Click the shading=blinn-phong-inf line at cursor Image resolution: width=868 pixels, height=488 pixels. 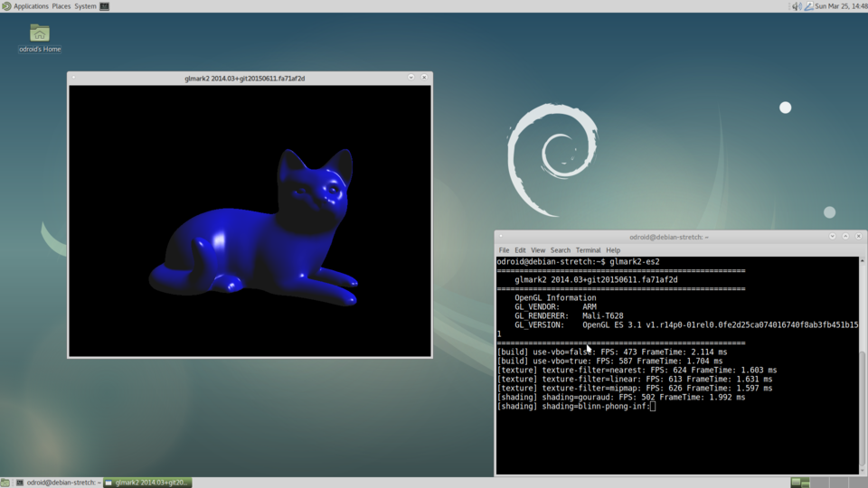click(576, 406)
